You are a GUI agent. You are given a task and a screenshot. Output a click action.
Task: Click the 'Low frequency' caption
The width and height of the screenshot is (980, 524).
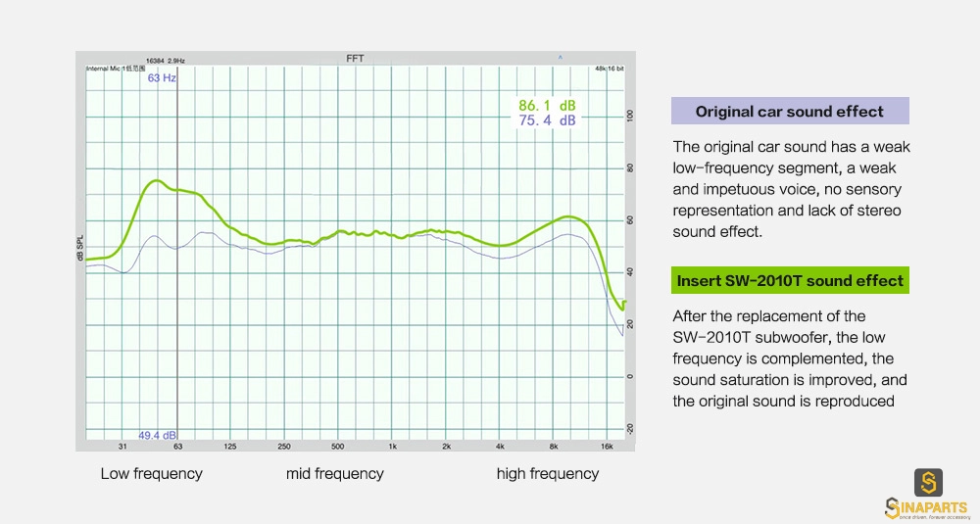click(x=151, y=473)
